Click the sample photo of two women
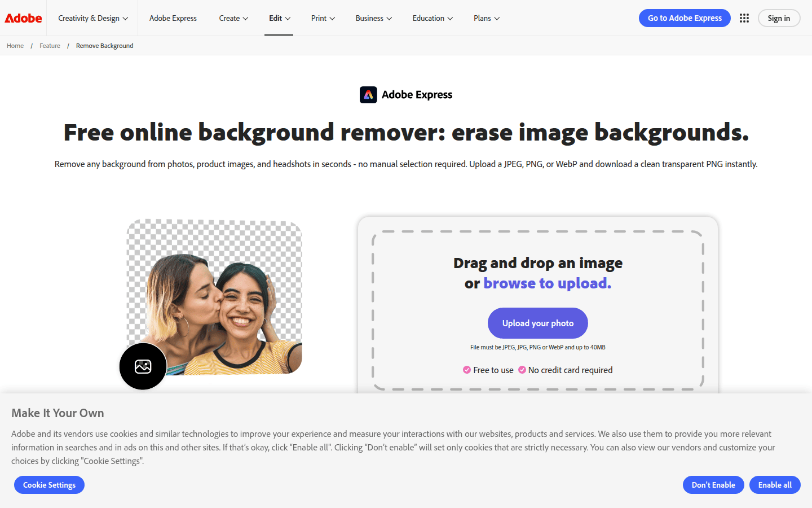 click(214, 297)
